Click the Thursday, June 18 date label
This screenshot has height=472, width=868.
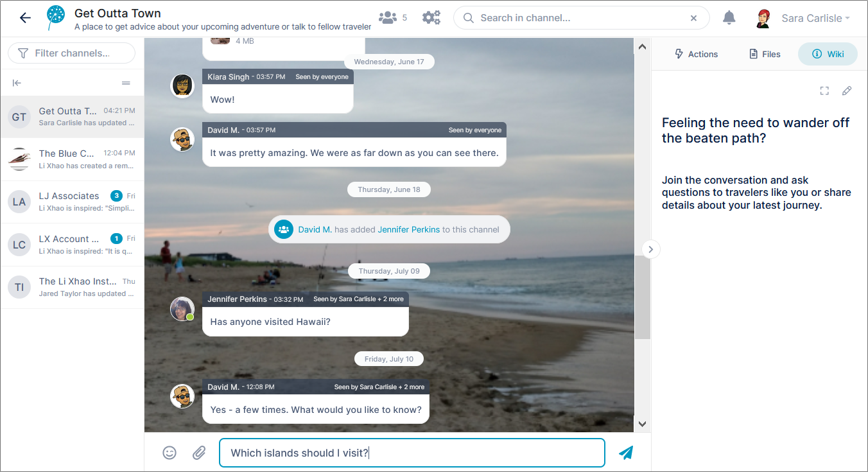[389, 189]
